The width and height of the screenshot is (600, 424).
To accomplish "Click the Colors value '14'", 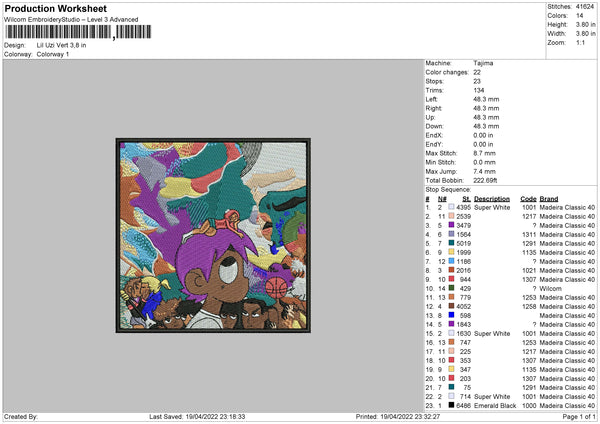I will [580, 16].
